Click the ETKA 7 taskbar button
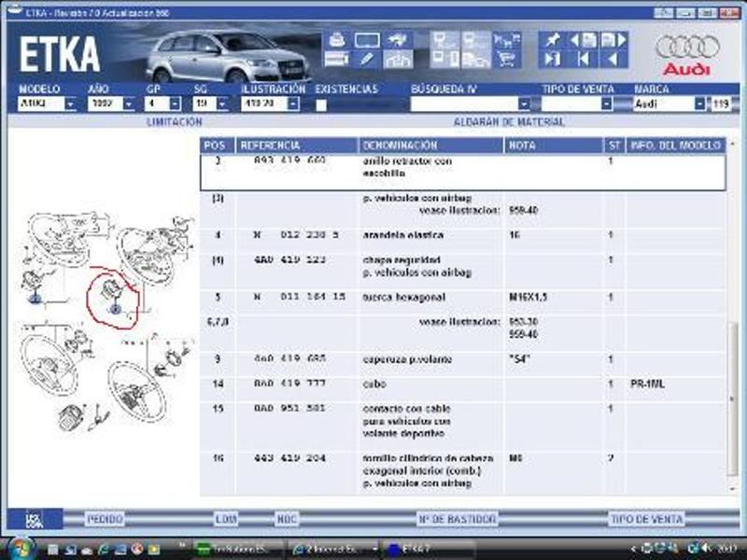This screenshot has height=560, width=747. coord(429,549)
